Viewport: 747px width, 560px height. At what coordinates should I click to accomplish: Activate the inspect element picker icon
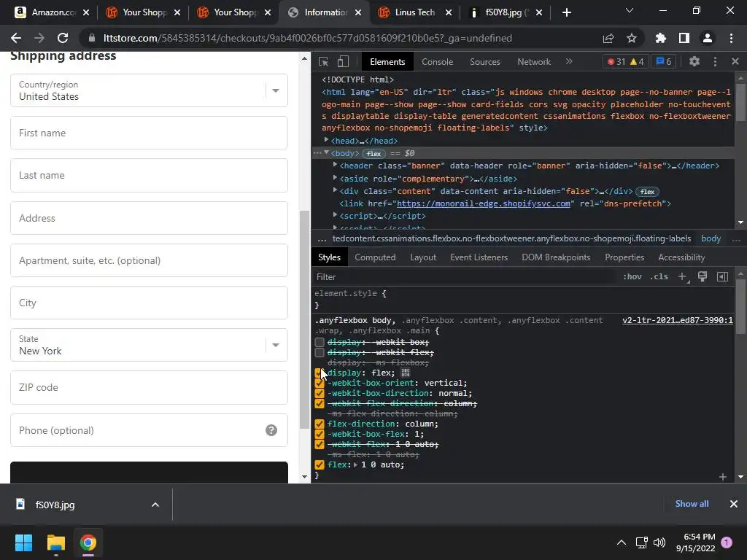coord(323,62)
